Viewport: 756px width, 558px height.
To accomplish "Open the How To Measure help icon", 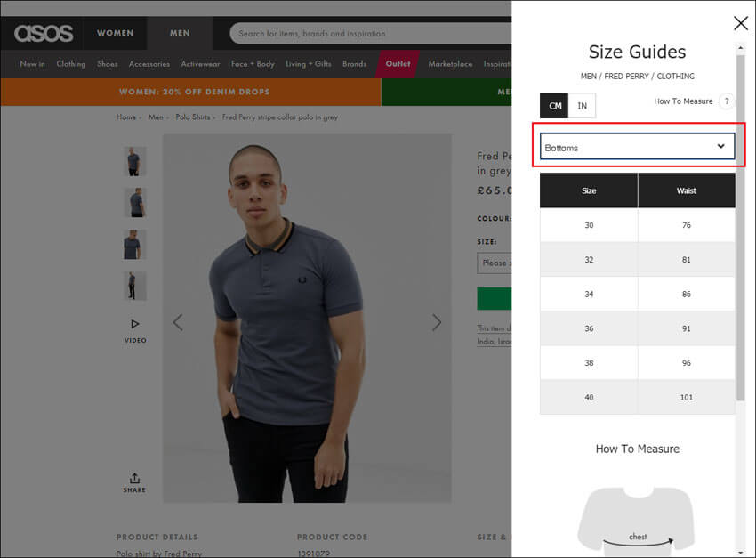I will (727, 101).
